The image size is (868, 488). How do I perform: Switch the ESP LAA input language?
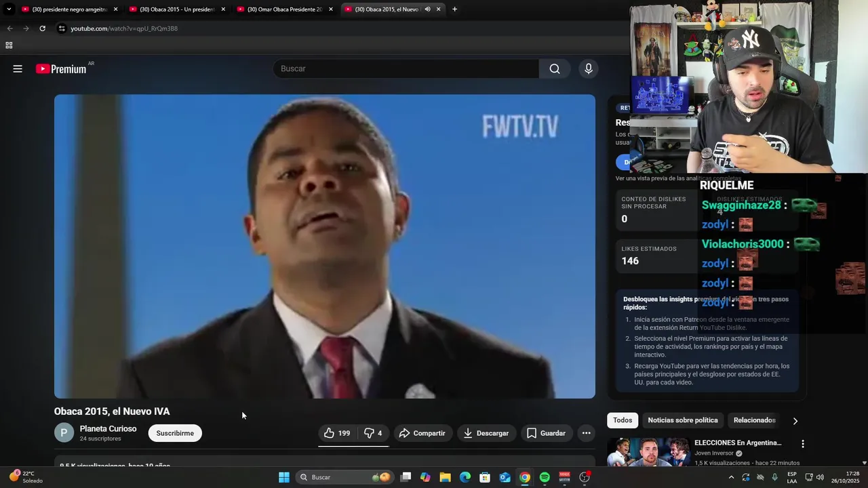[x=792, y=477]
